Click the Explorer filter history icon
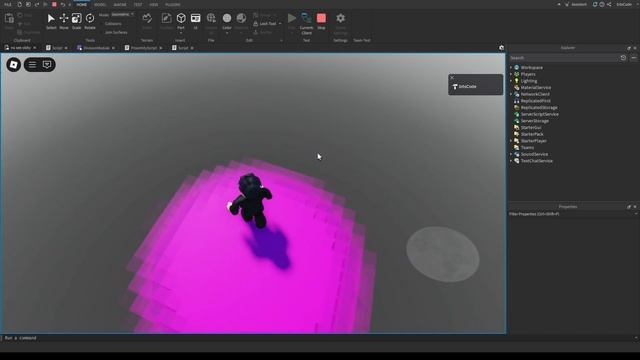 click(623, 58)
